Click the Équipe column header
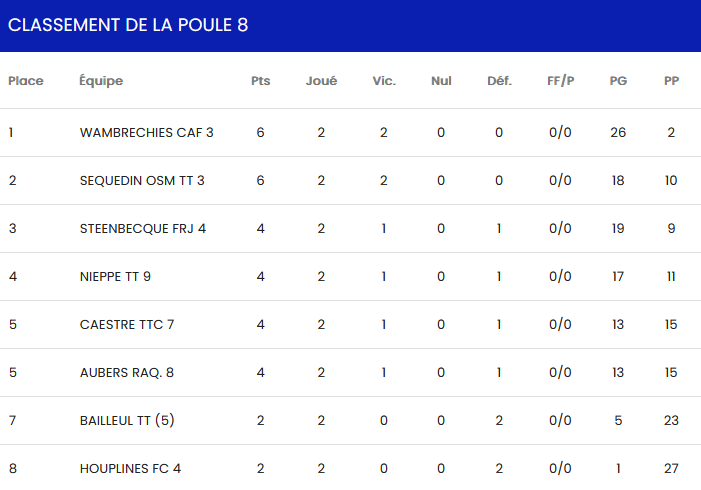This screenshot has height=490, width=701. [101, 81]
